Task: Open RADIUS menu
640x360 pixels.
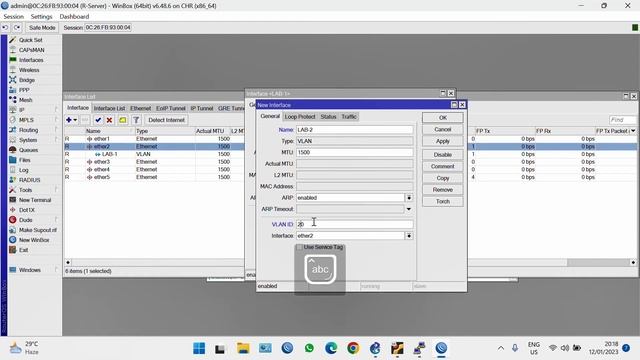Action: tap(29, 180)
